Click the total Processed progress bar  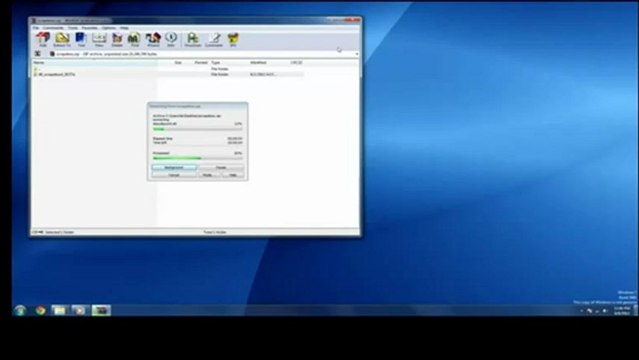[x=198, y=158]
